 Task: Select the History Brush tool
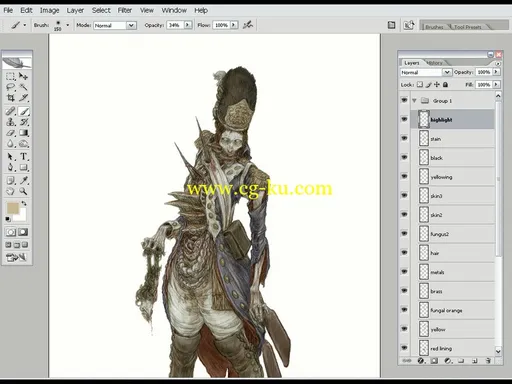[x=23, y=122]
